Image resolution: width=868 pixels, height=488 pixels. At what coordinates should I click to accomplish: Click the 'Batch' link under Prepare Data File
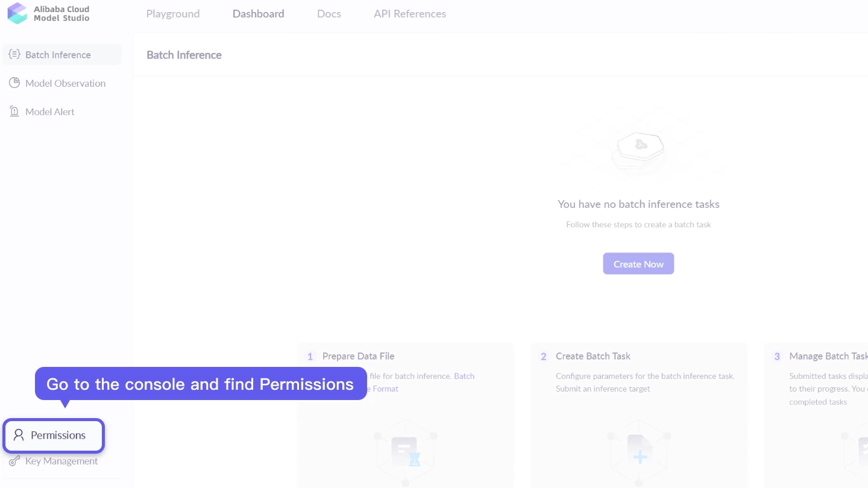tap(464, 376)
